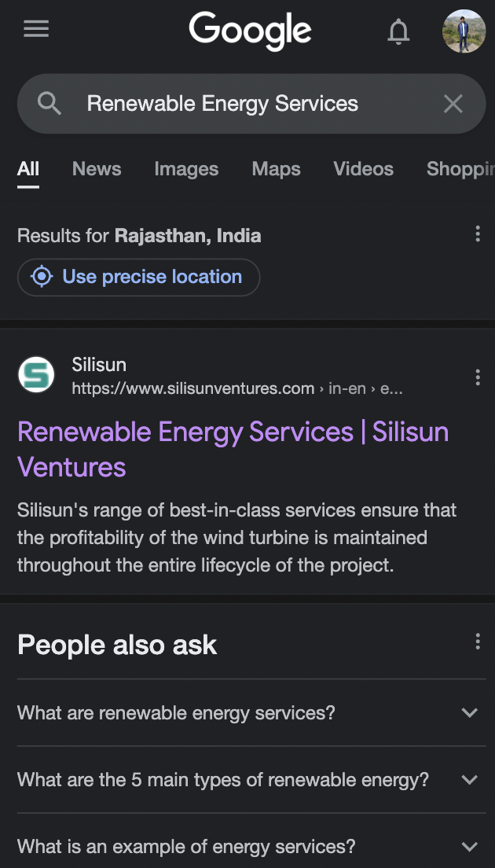Screen dimensions: 495x868
Task: Click the search magnifier icon
Action: point(49,104)
